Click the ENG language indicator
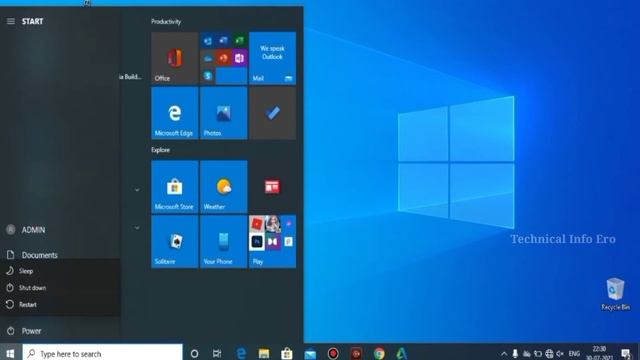Viewport: 640px width, 360px height. pyautogui.click(x=574, y=354)
